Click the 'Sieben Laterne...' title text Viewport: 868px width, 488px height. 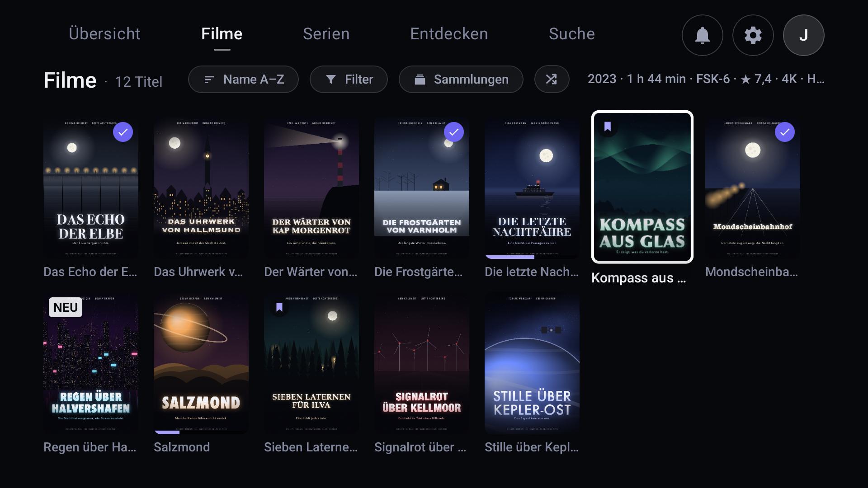point(311,447)
